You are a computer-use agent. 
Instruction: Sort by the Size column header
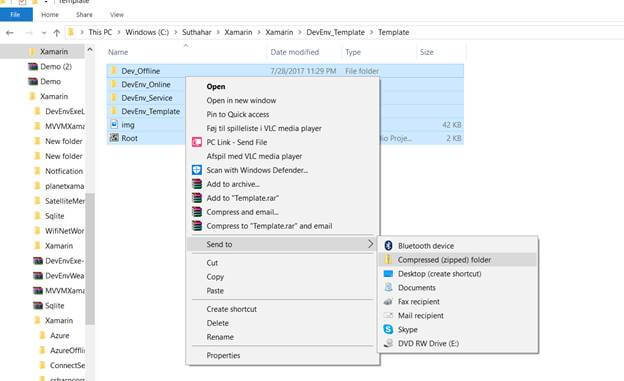(427, 52)
